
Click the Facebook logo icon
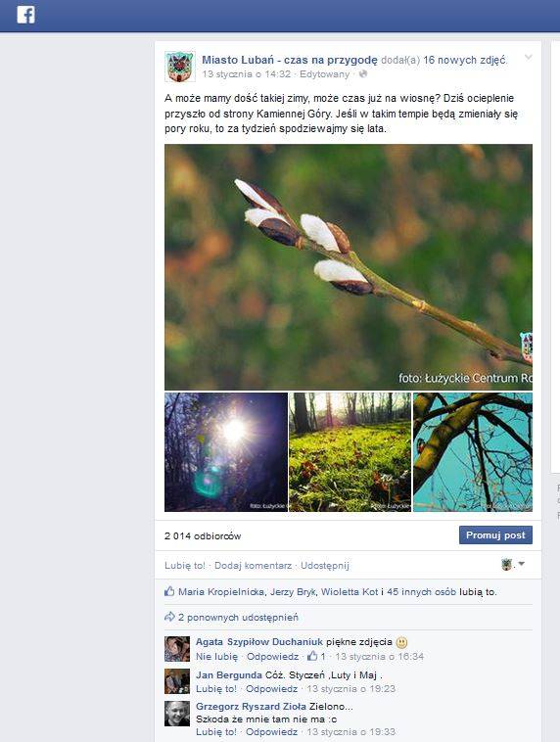(25, 15)
